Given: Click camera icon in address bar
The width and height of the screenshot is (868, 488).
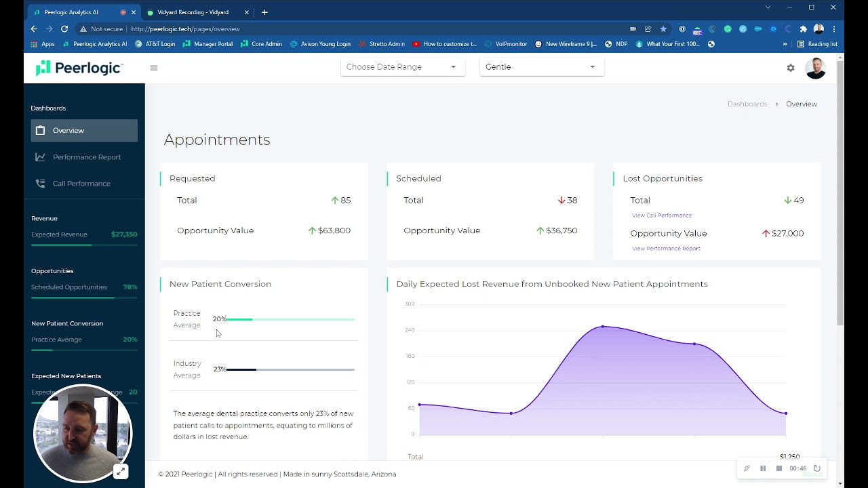Looking at the screenshot, I should [633, 29].
